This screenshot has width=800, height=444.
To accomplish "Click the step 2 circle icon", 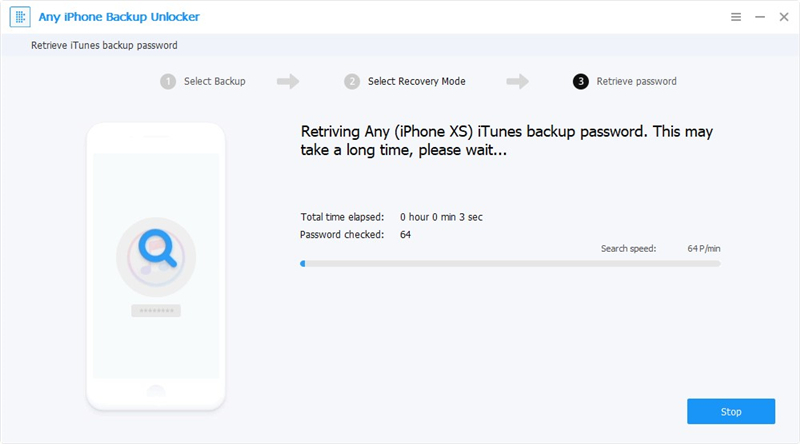I will [x=352, y=82].
